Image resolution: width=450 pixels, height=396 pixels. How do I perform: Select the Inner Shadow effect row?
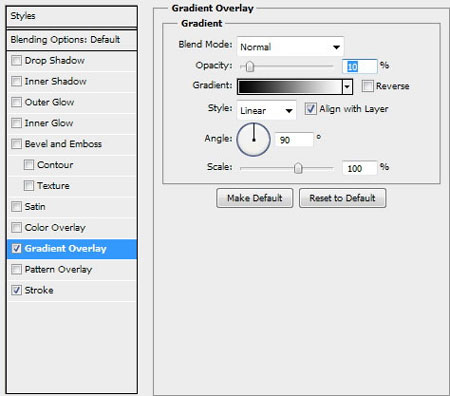[x=72, y=81]
